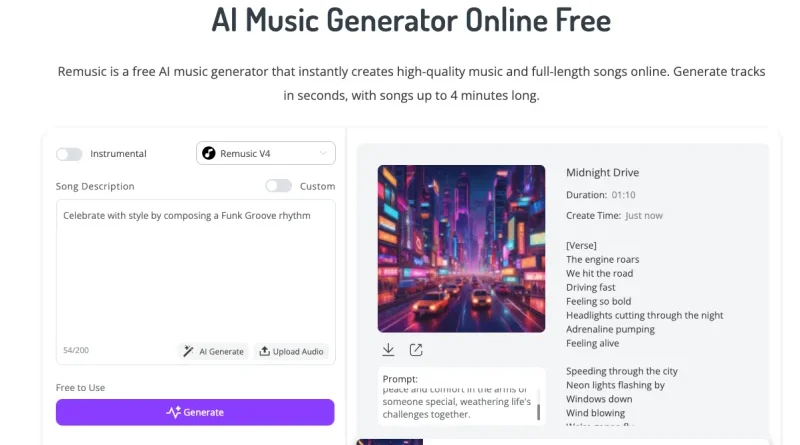Open the Midnight Drive cover art thumbnail
This screenshot has width=800, height=445.
pos(461,249)
